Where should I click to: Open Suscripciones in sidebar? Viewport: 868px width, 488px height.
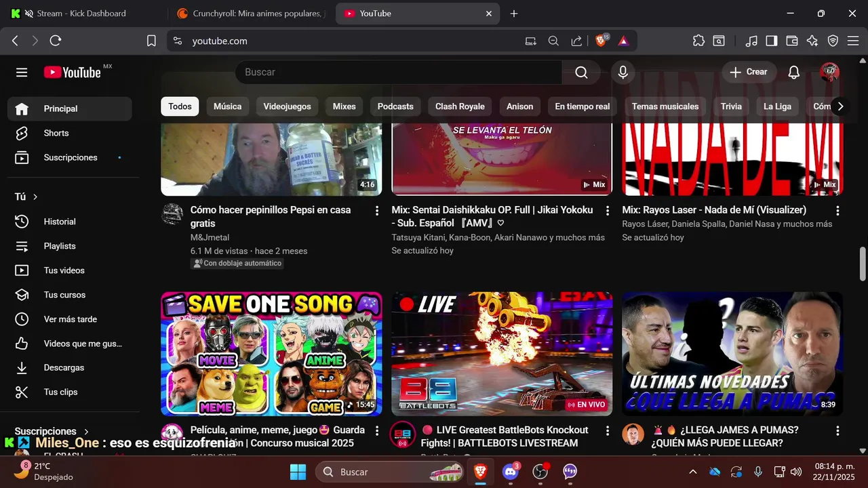tap(69, 158)
